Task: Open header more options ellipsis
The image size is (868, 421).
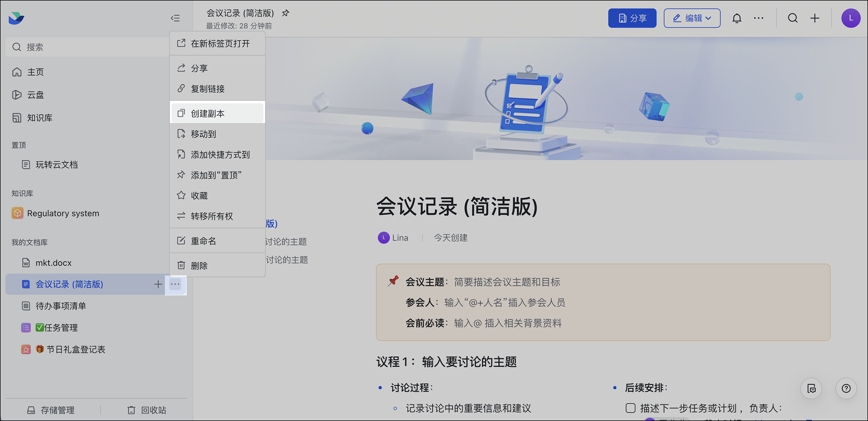Action: tap(758, 18)
